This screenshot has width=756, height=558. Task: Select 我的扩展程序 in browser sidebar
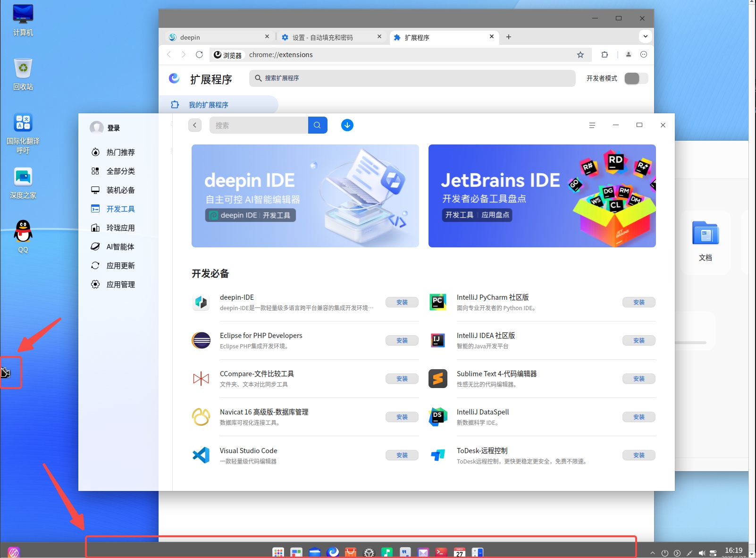(218, 104)
